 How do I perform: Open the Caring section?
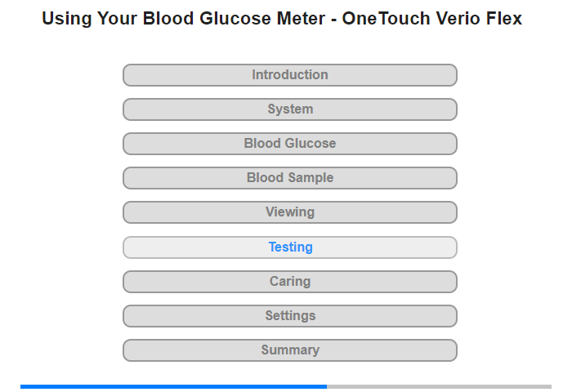click(289, 282)
